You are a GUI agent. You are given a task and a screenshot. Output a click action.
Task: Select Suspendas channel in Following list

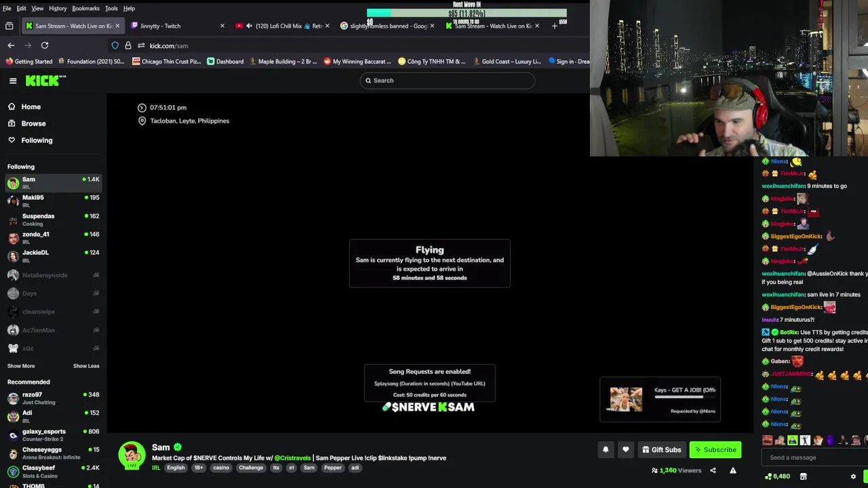[x=53, y=220]
